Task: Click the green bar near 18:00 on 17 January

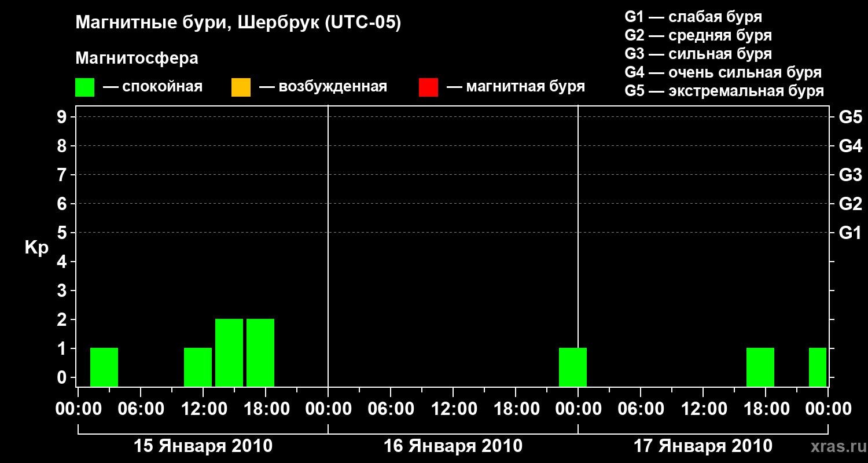Action: [760, 367]
